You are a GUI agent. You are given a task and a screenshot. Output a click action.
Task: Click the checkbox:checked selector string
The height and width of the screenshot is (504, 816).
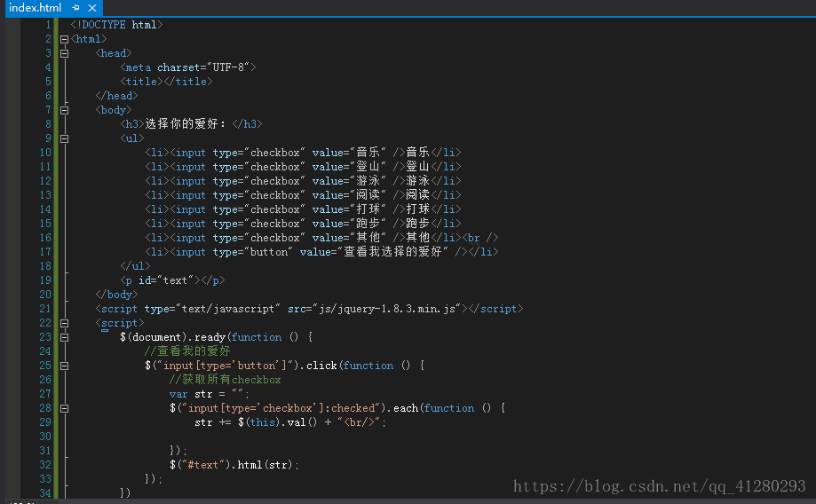pyautogui.click(x=283, y=408)
